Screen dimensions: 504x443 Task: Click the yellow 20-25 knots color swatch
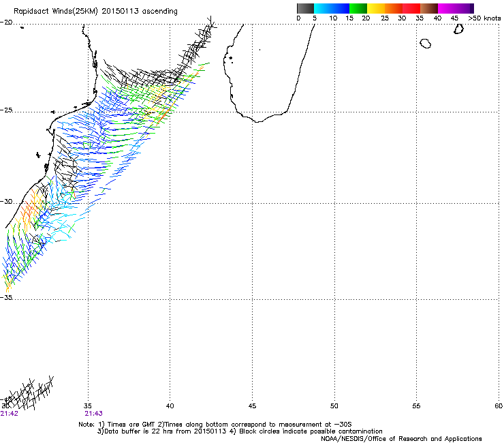click(x=376, y=8)
